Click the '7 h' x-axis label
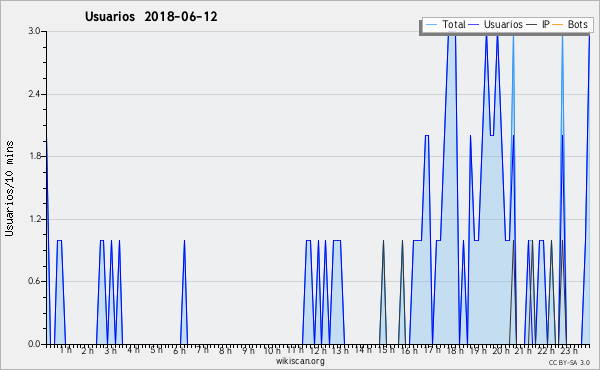This screenshot has height=370, width=600. (202, 350)
